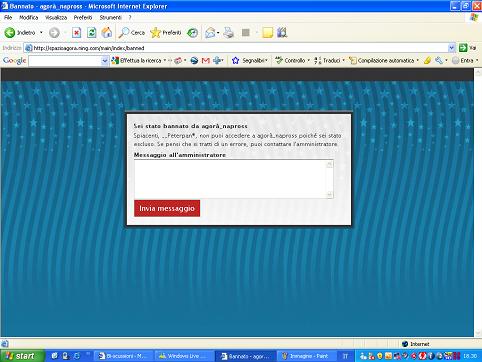Click the Internet zone status bar entry
This screenshot has height=362, width=482.
(x=416, y=344)
